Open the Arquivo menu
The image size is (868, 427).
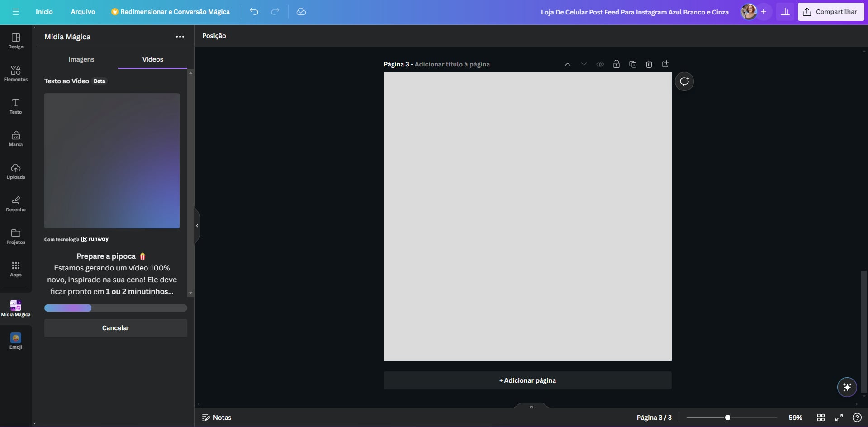tap(83, 12)
